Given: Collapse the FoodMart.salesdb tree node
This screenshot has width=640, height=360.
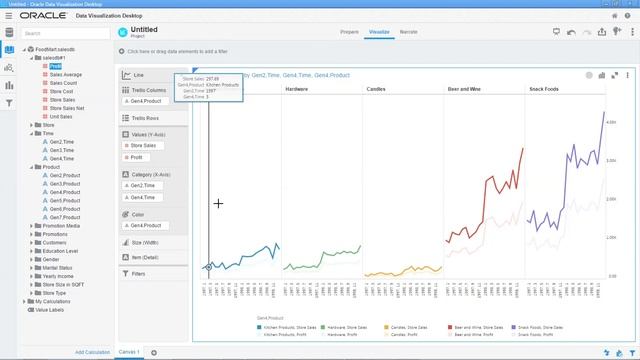Looking at the screenshot, I should tap(24, 49).
